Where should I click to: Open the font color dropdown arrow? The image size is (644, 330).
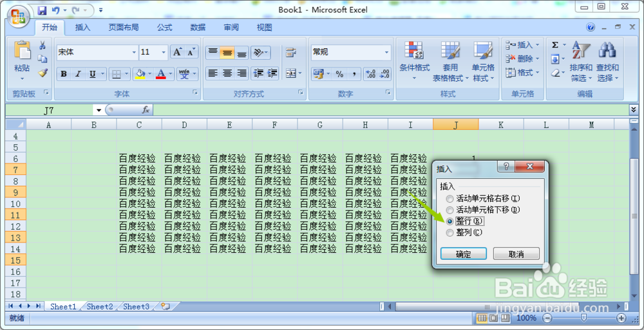click(171, 74)
